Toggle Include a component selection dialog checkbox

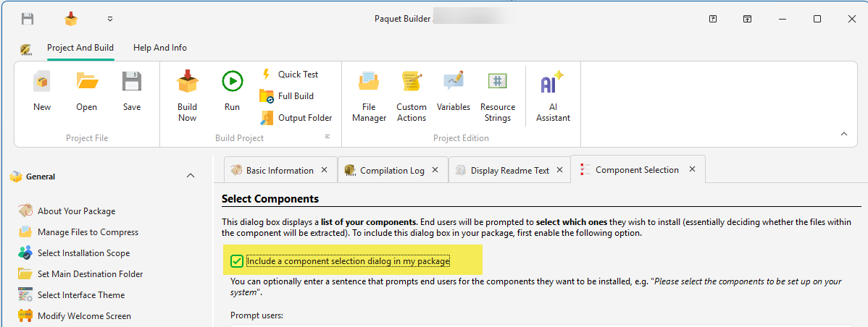237,260
